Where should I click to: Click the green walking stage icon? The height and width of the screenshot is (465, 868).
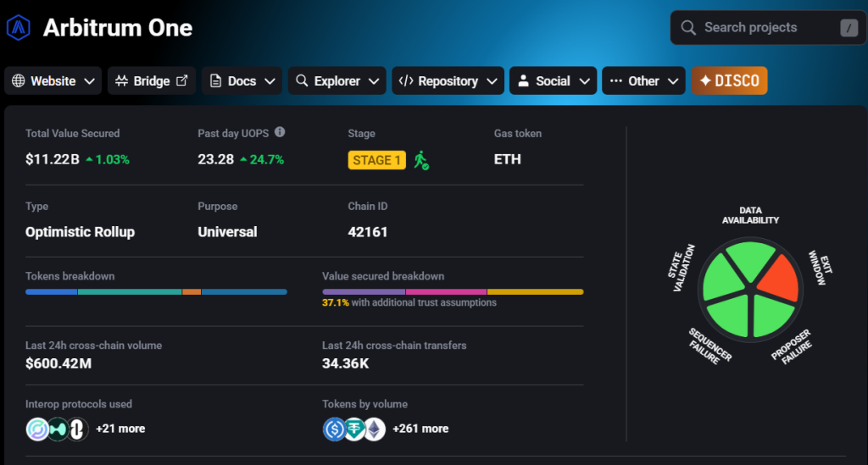(x=421, y=160)
